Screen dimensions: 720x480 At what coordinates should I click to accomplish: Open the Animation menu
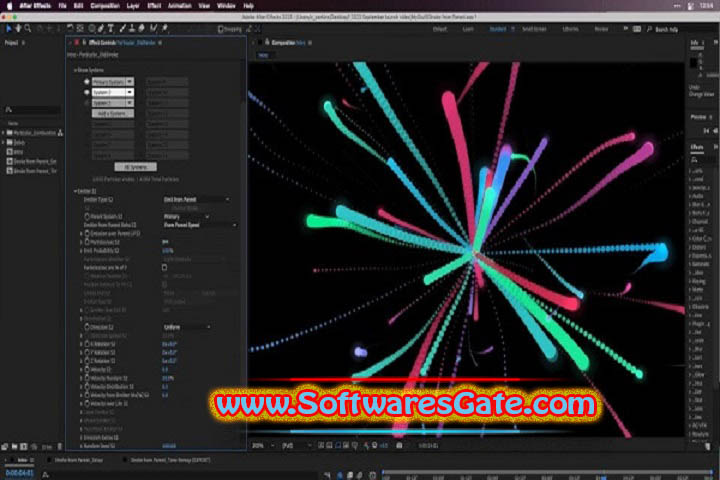pos(180,6)
